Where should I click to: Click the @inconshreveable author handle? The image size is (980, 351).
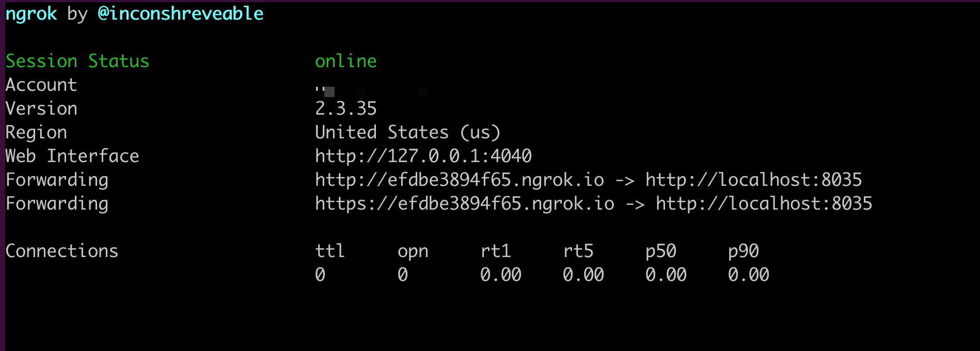point(181,13)
